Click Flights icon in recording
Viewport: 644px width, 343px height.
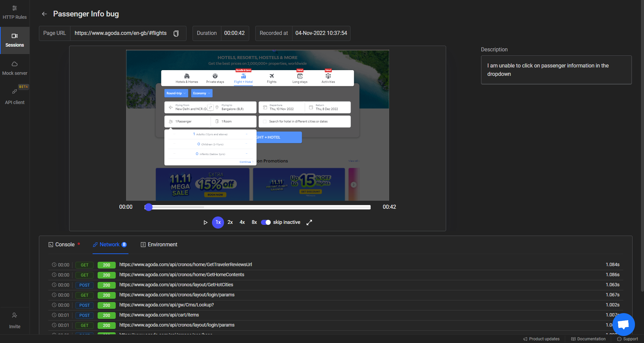[x=272, y=78]
